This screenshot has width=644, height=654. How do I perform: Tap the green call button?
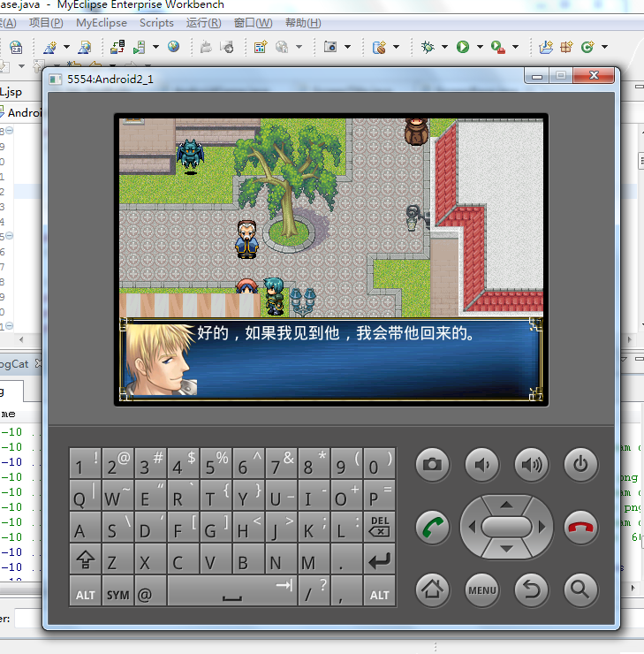pyautogui.click(x=432, y=528)
